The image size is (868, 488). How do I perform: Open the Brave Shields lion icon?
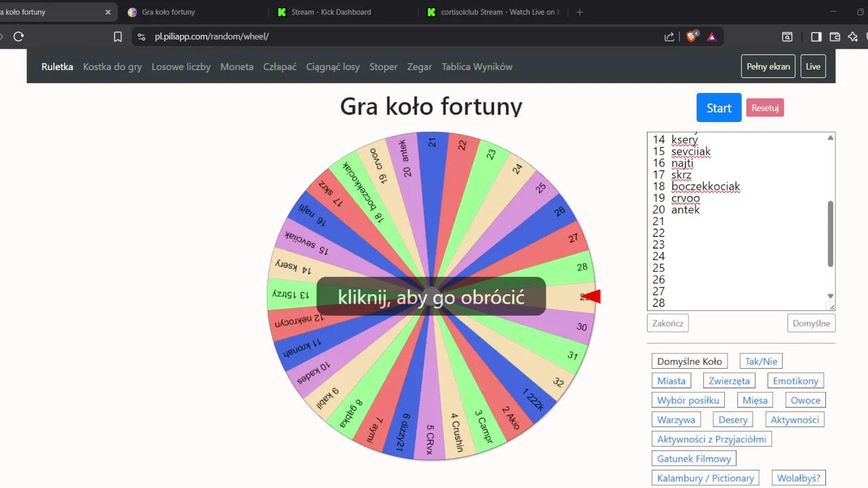click(x=692, y=37)
